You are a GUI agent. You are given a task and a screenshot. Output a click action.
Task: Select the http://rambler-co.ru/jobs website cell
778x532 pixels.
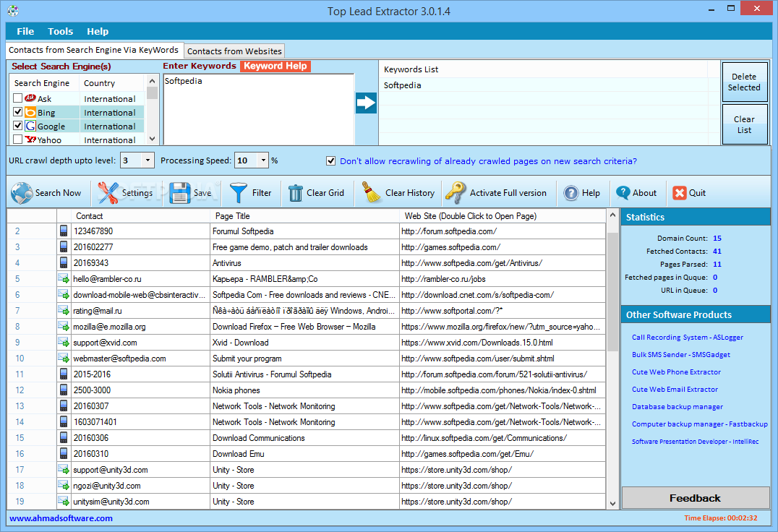[x=502, y=278]
